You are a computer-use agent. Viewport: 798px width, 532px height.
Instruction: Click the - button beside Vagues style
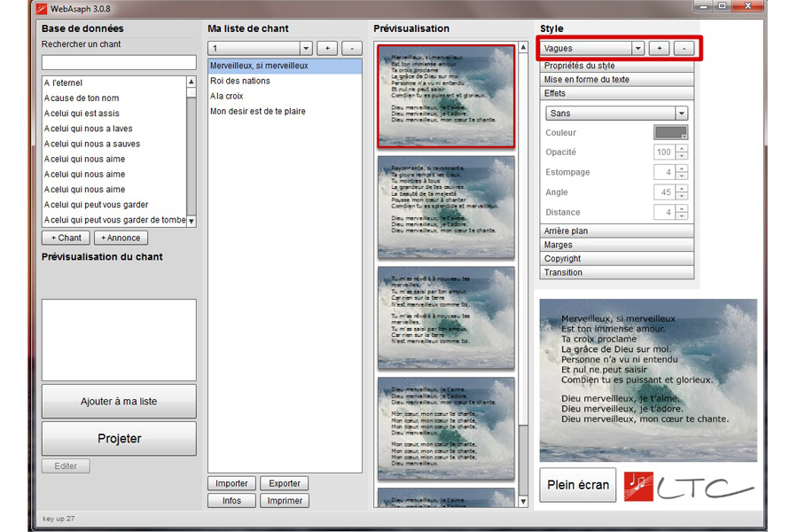[683, 48]
